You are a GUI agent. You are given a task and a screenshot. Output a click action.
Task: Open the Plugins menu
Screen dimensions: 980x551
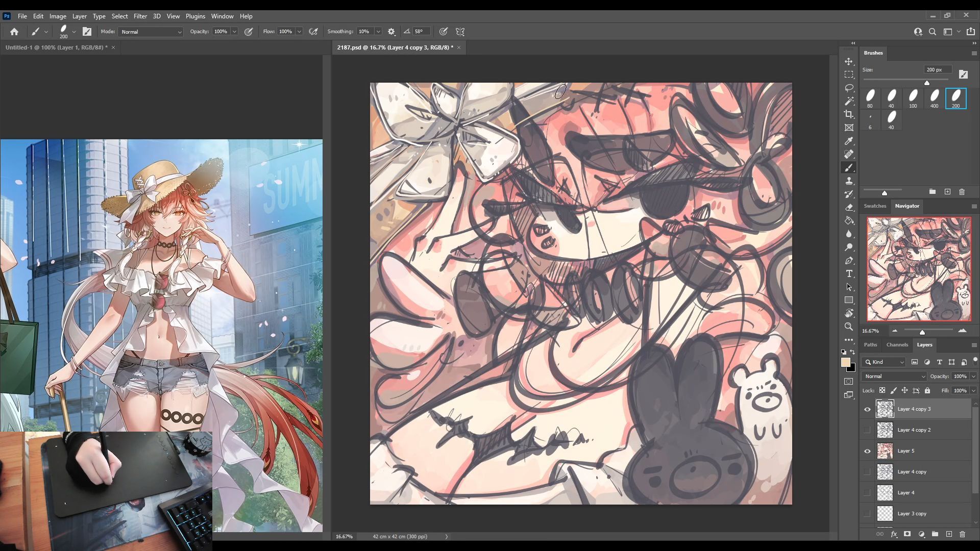(195, 16)
